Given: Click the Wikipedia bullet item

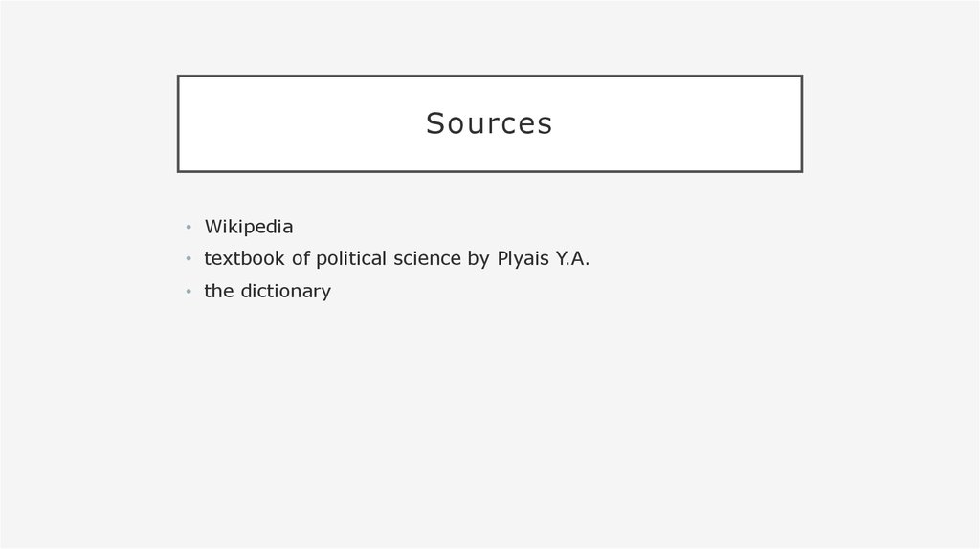Looking at the screenshot, I should pos(249,227).
